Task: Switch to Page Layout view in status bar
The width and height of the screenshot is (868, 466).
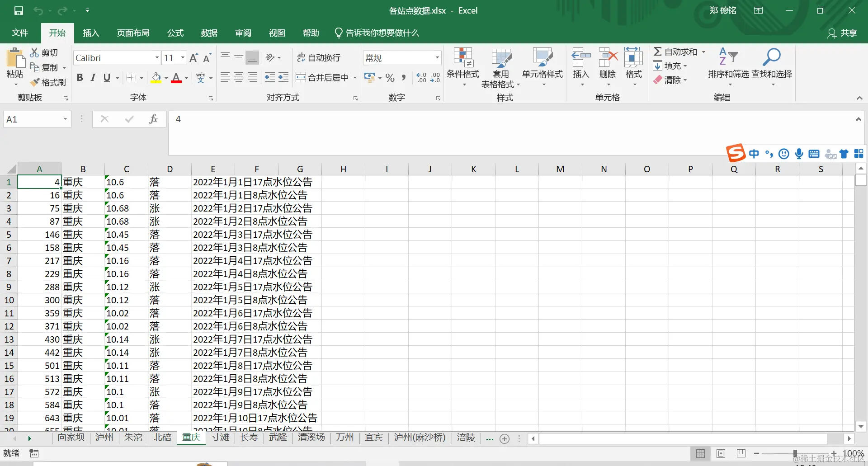Action: point(721,453)
